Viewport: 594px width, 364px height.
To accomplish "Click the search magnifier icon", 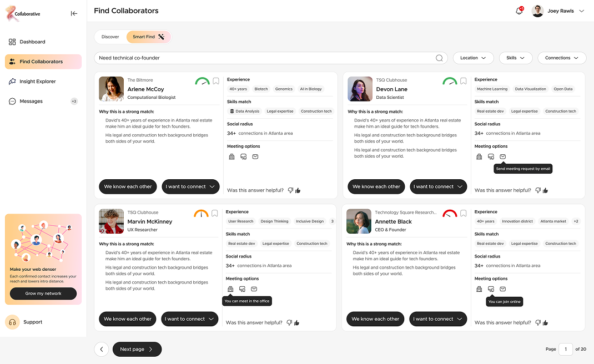I will (x=439, y=58).
